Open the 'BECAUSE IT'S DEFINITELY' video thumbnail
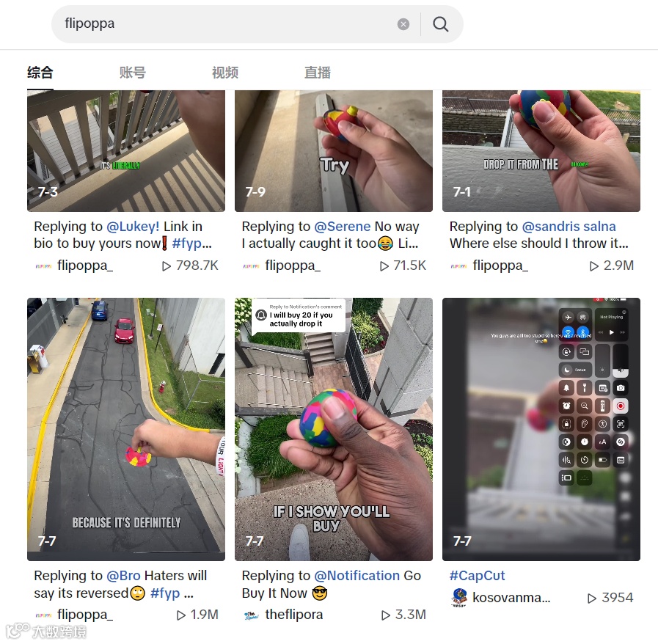 point(126,429)
